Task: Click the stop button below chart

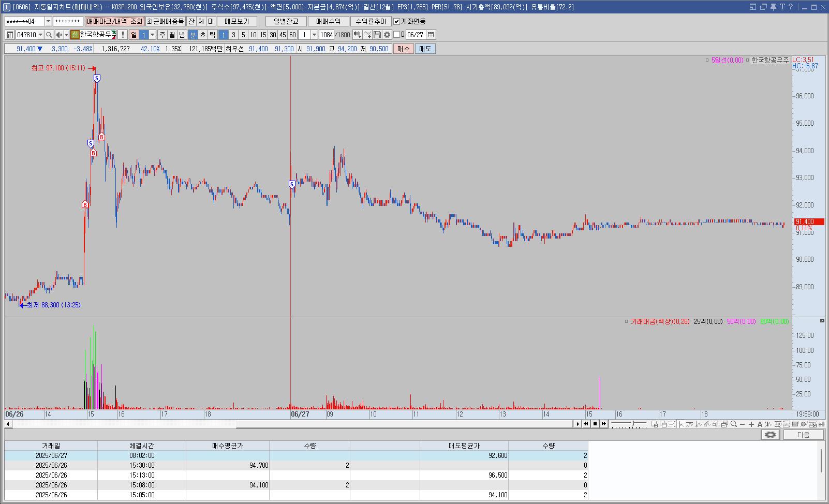Action: (595, 424)
